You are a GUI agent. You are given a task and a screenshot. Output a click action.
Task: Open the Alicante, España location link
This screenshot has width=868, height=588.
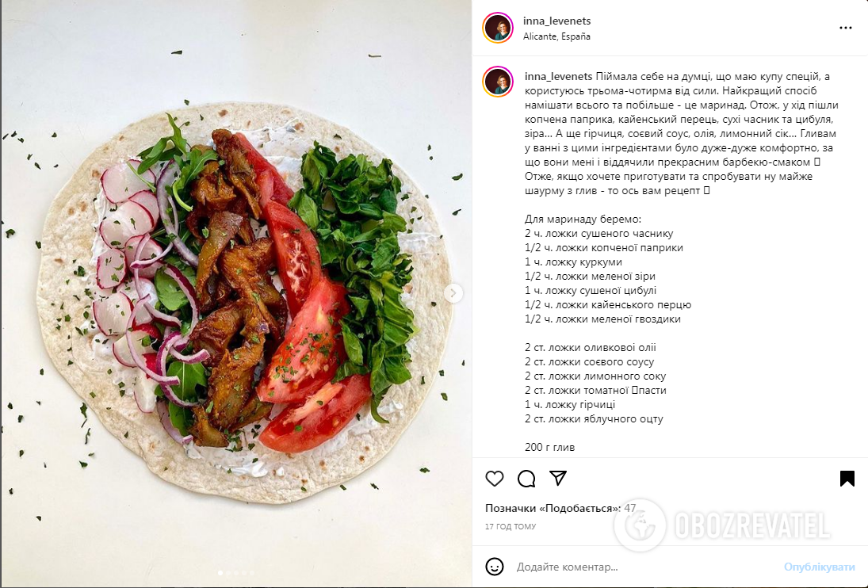click(x=557, y=36)
